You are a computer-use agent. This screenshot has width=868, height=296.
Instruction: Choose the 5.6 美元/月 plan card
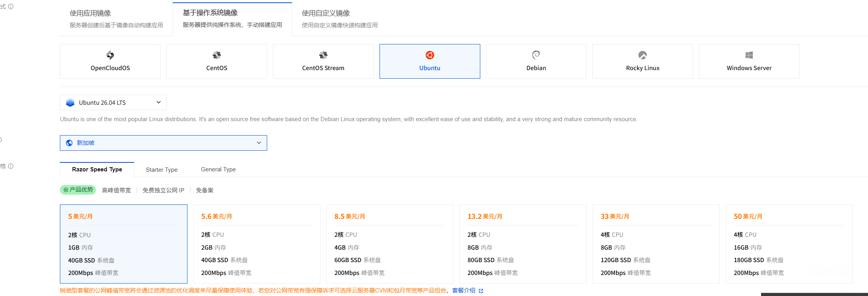coord(257,244)
